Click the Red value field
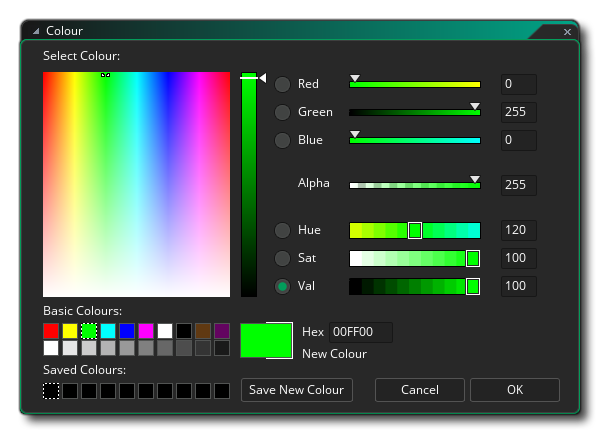The height and width of the screenshot is (434, 600). [x=519, y=84]
